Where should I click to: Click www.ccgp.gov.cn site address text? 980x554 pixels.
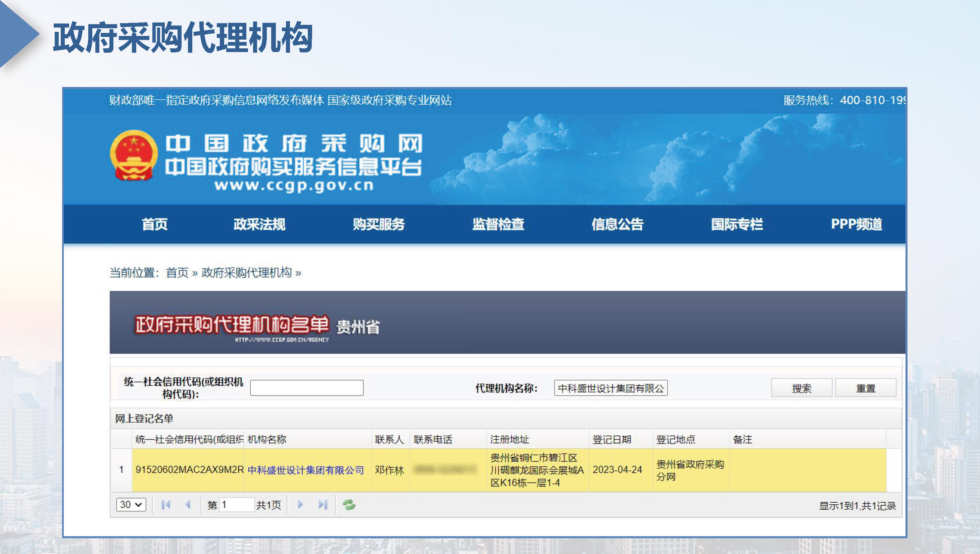click(294, 185)
